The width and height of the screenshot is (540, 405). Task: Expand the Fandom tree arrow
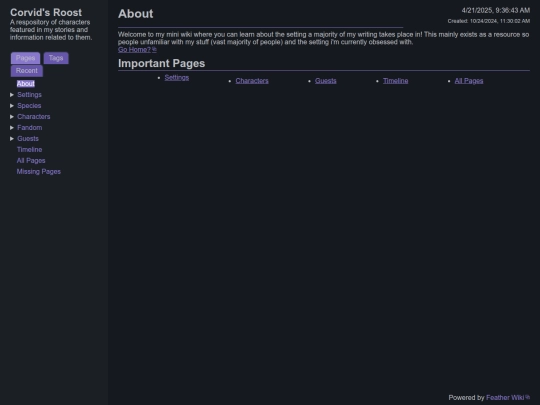coord(12,128)
